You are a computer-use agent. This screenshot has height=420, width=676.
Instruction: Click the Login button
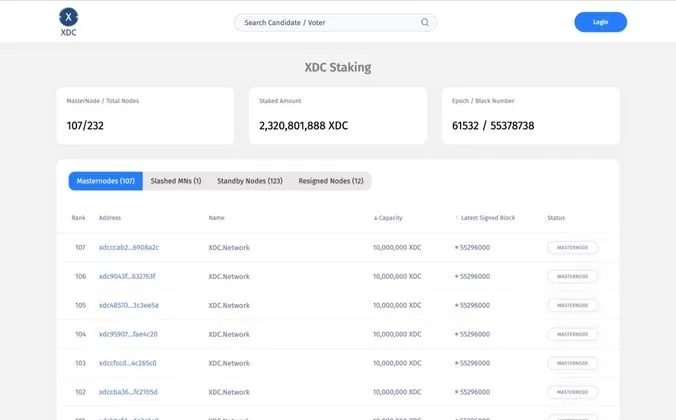click(x=600, y=22)
